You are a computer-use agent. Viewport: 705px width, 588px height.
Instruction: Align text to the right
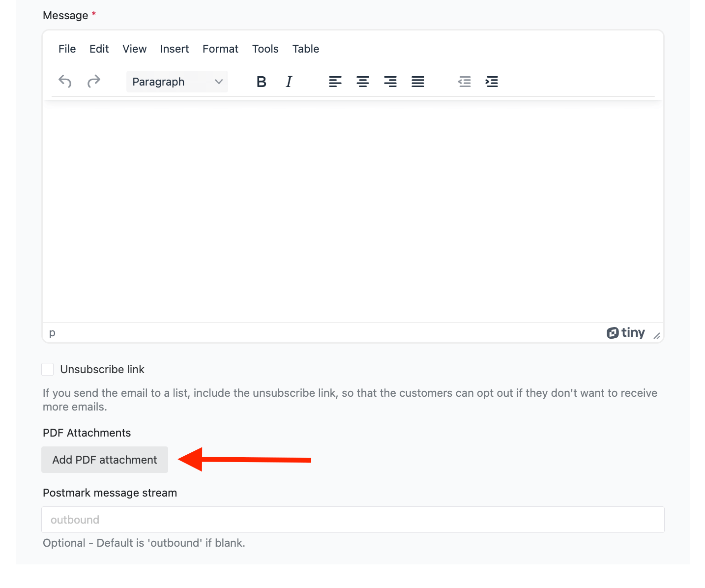point(390,82)
